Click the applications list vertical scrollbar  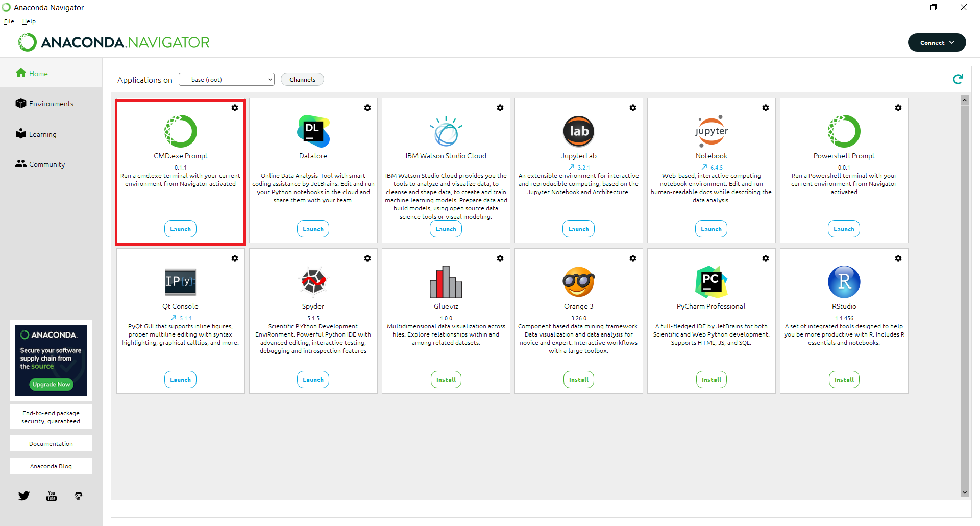(x=965, y=295)
